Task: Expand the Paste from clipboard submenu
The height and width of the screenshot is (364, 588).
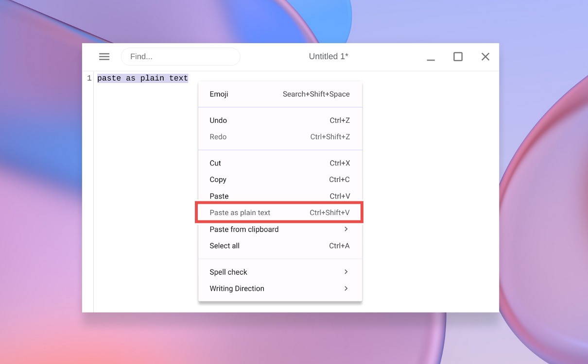Action: click(x=280, y=229)
